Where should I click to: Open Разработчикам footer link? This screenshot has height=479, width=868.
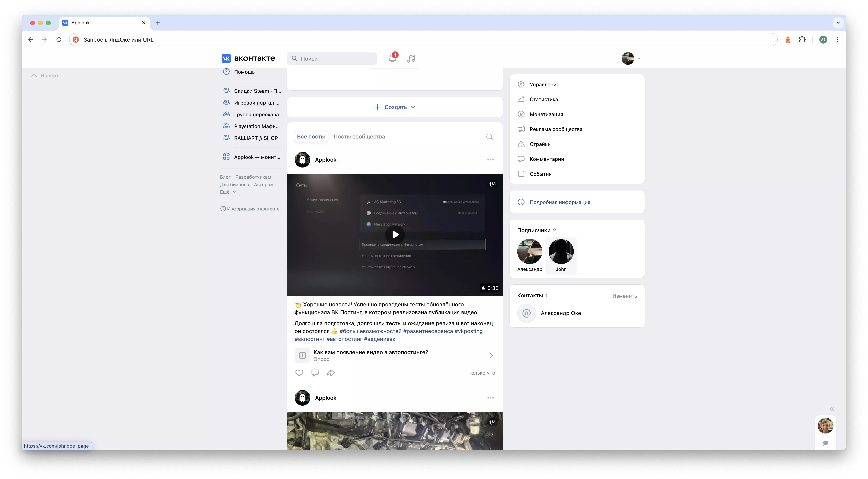coord(253,177)
